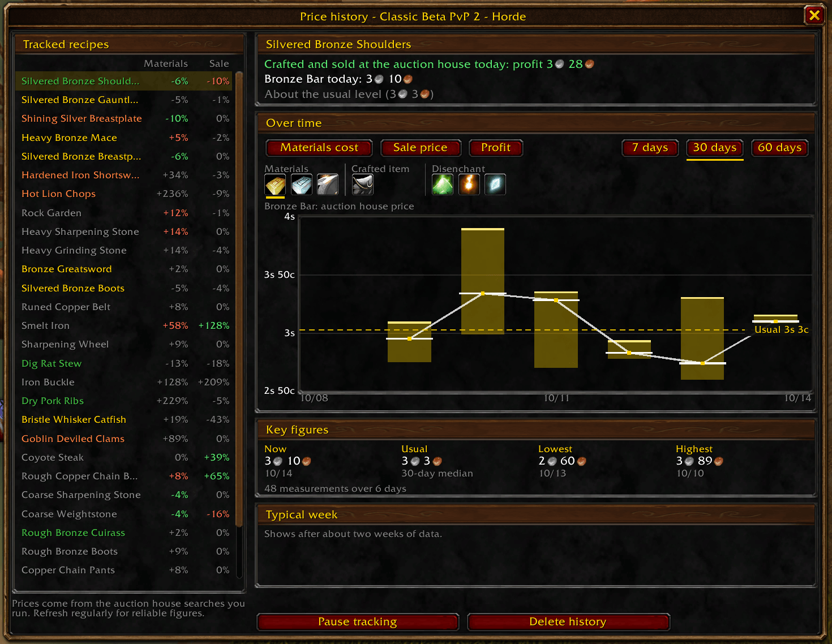Screen dimensions: 832x644
Task: Click the tracked recipes list scrollbar
Action: pyautogui.click(x=239, y=300)
